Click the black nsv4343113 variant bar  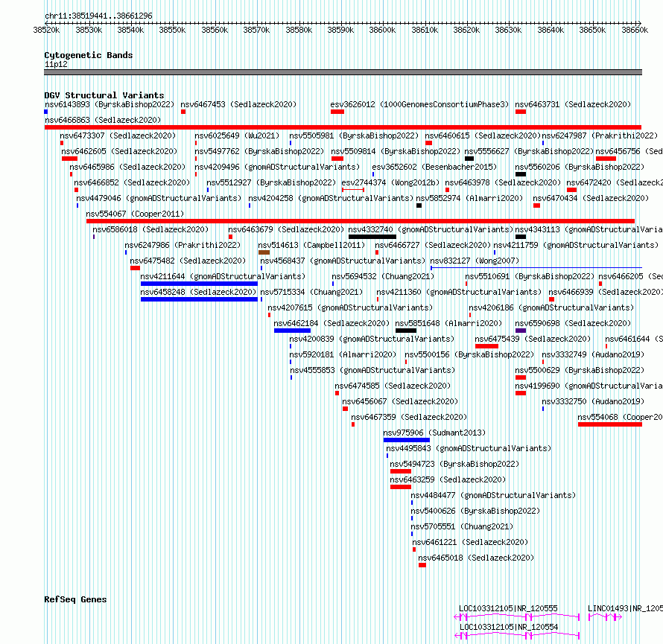click(521, 237)
